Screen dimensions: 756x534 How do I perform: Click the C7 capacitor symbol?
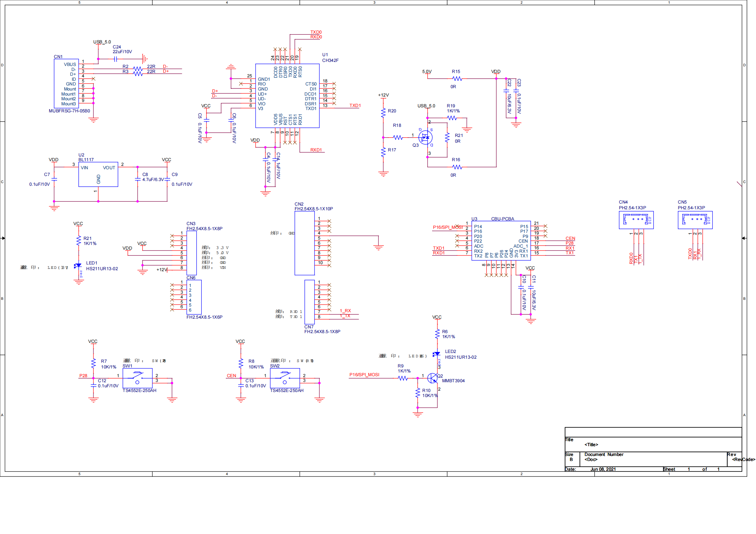54,179
